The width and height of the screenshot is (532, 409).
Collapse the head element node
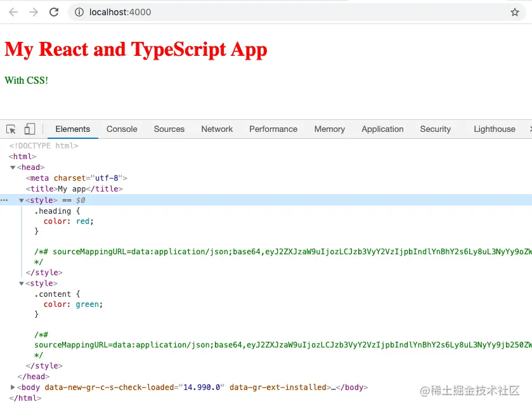[x=13, y=167]
